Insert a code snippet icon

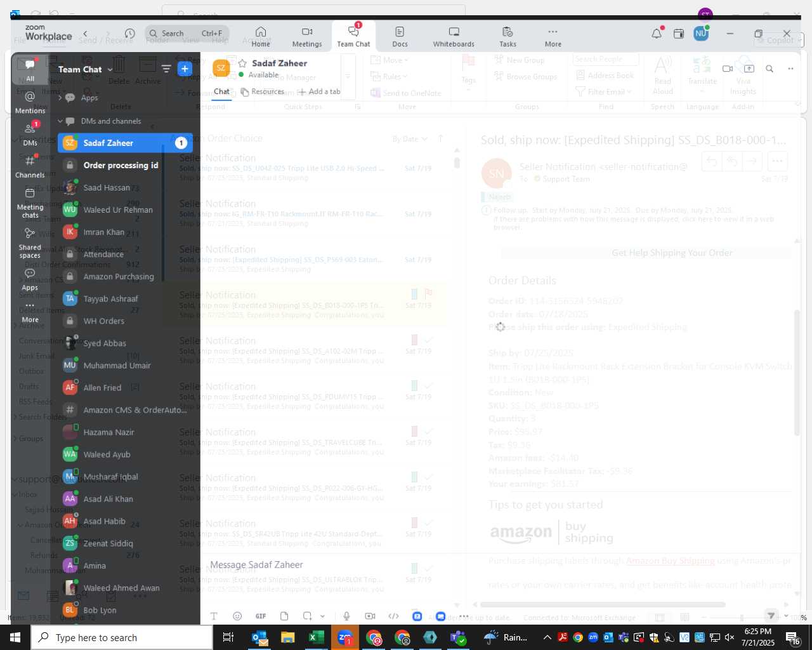point(393,616)
